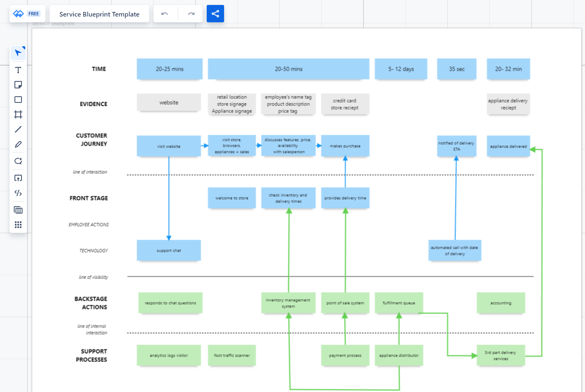Select the Frame tool
The height and width of the screenshot is (392, 585).
[18, 114]
